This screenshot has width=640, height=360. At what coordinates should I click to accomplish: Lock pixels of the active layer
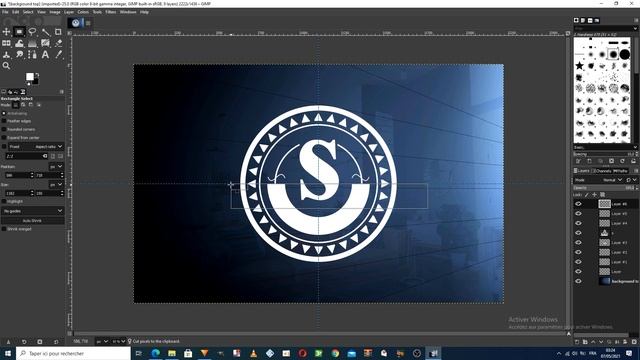click(x=587, y=195)
